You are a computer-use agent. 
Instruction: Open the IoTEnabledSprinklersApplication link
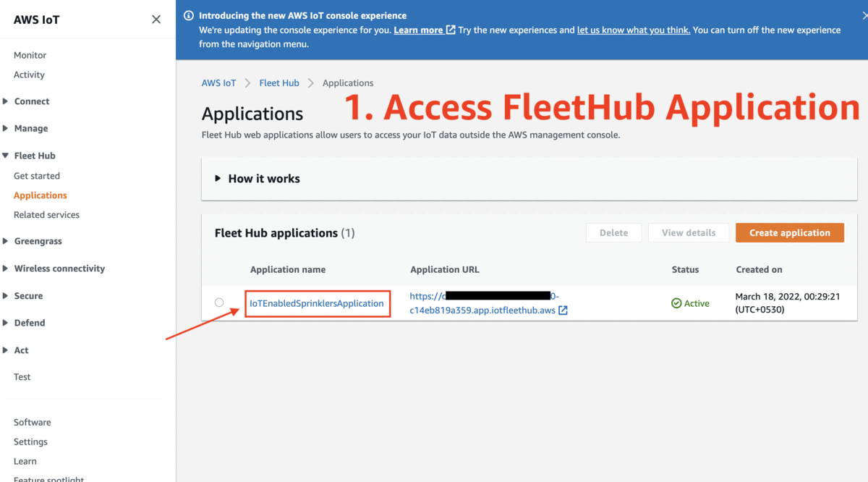pos(317,303)
